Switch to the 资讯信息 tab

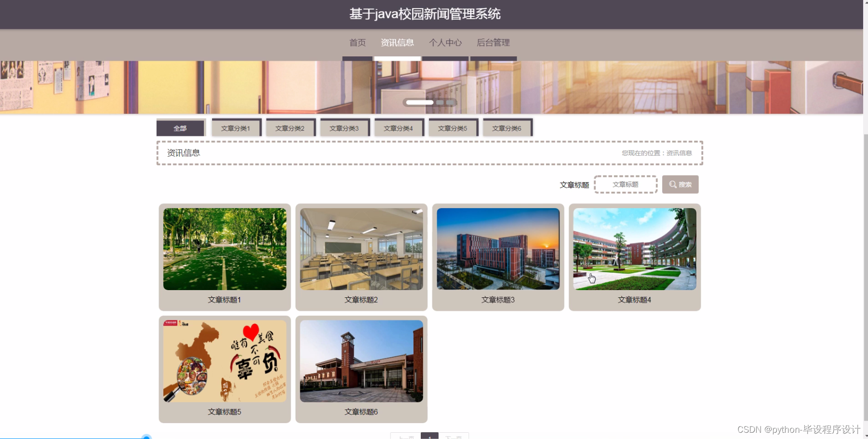397,43
